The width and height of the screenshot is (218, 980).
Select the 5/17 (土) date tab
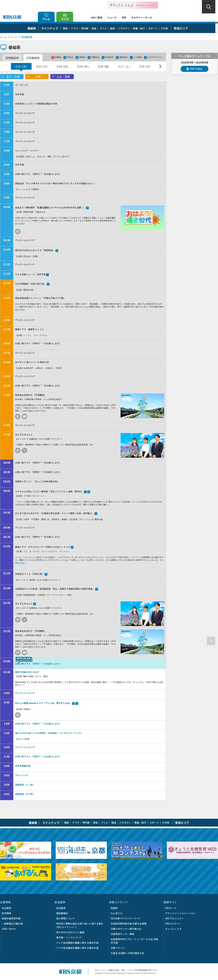pos(124,67)
